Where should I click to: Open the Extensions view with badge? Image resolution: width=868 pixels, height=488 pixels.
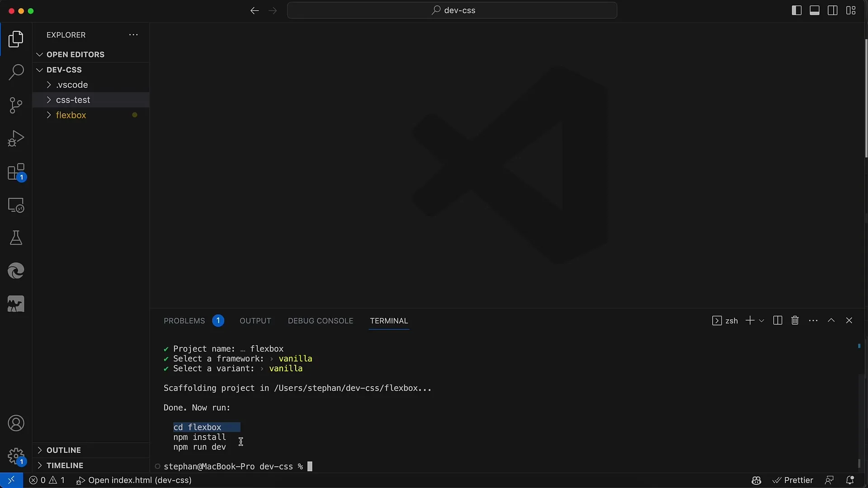coord(16,172)
